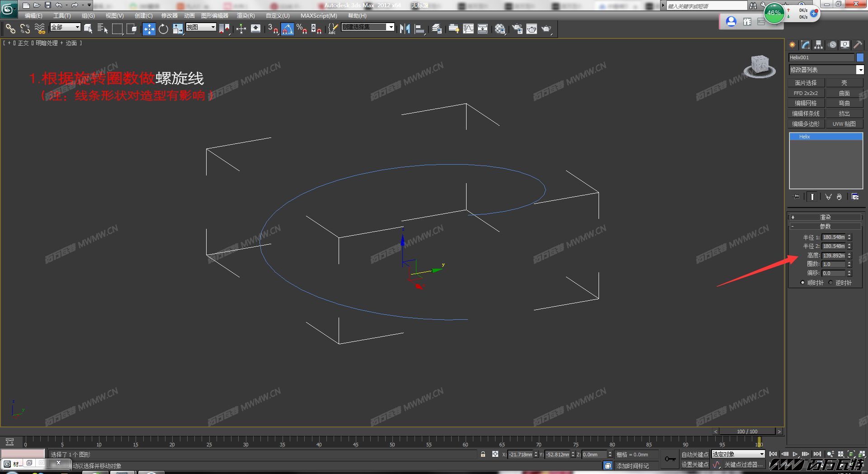Open 视图(V) menu
The width and height of the screenshot is (868, 474).
(x=114, y=15)
